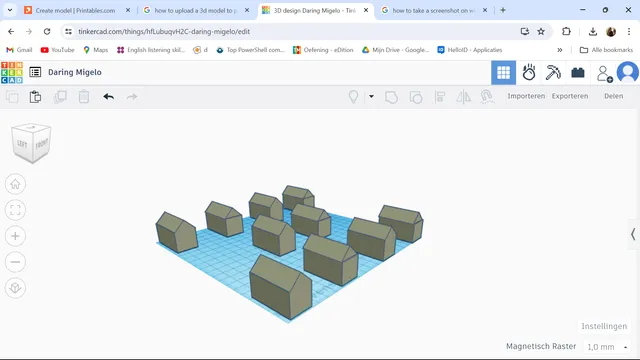The height and width of the screenshot is (360, 640).
Task: Open the YouTube bookmark
Action: click(x=58, y=50)
